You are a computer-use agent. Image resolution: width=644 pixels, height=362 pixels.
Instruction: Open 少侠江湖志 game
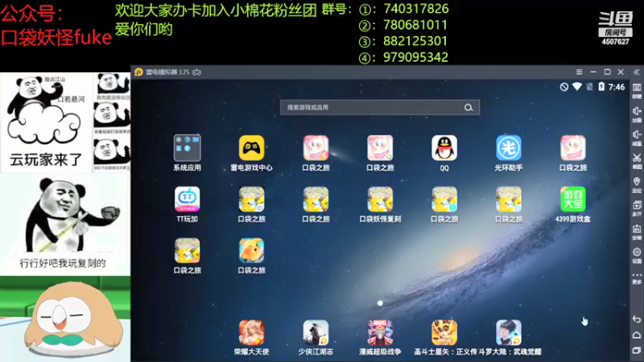316,332
